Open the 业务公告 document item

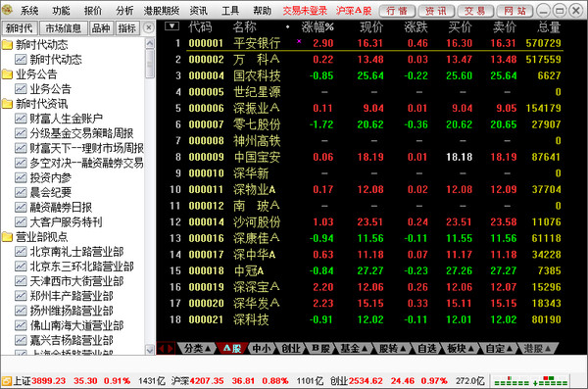43,89
